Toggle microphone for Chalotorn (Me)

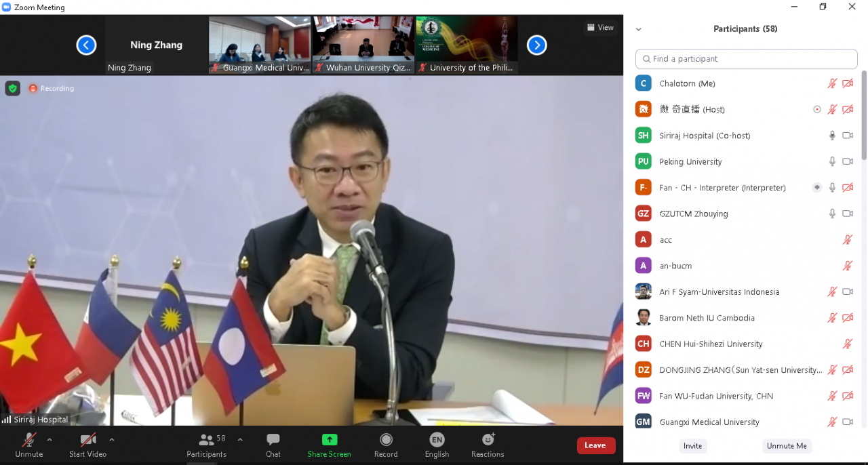pos(832,83)
